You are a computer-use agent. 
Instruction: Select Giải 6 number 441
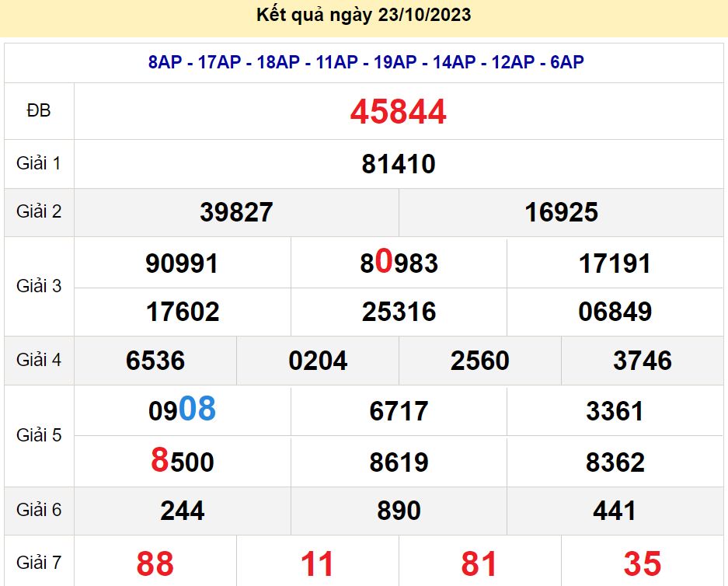tap(615, 511)
